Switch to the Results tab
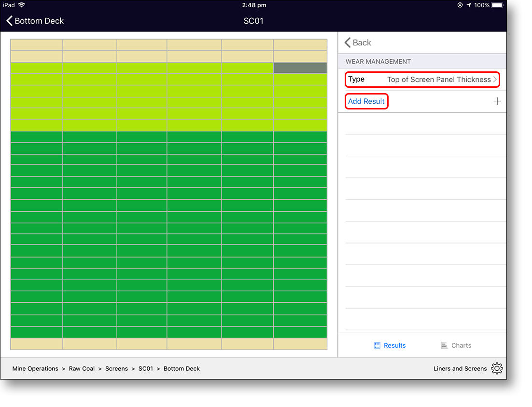Viewport: 532px width, 407px height. [x=390, y=346]
